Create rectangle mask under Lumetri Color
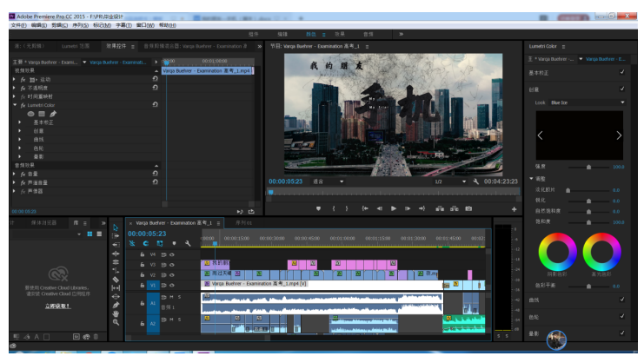Viewport: 644px width, 356px height. (x=42, y=114)
